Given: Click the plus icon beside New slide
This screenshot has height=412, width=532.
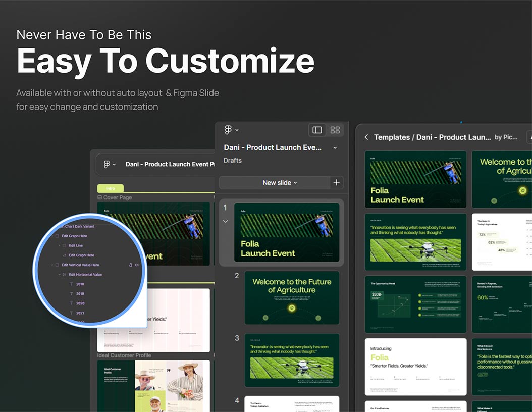Looking at the screenshot, I should click(337, 183).
